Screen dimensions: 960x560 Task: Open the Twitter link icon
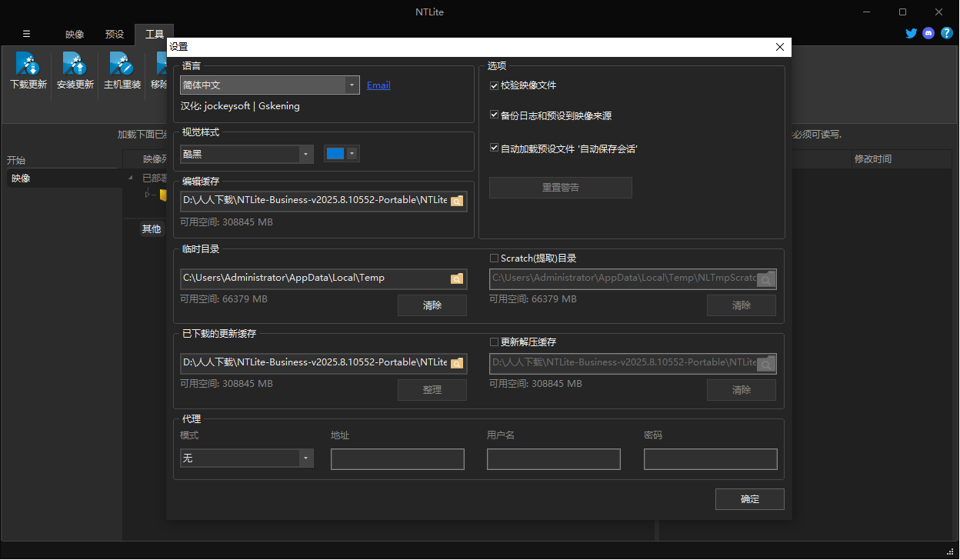[x=912, y=33]
